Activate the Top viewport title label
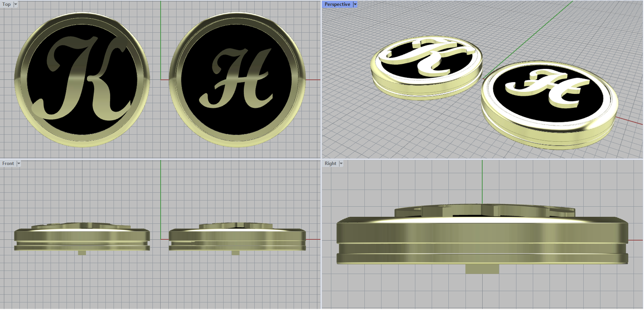 [6, 4]
